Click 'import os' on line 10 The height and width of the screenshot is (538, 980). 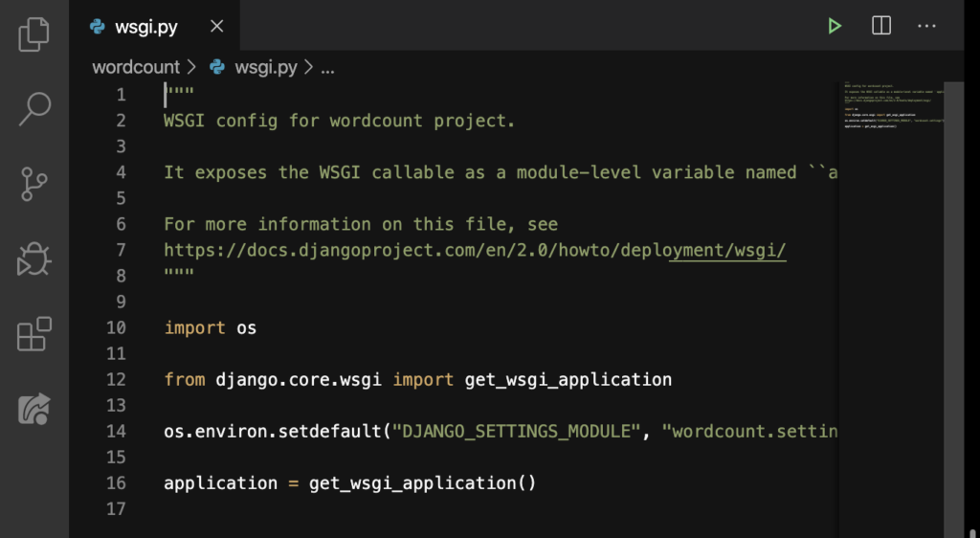(210, 328)
